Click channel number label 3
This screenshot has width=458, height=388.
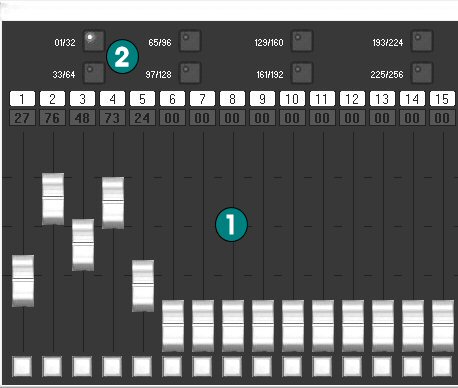(x=82, y=99)
